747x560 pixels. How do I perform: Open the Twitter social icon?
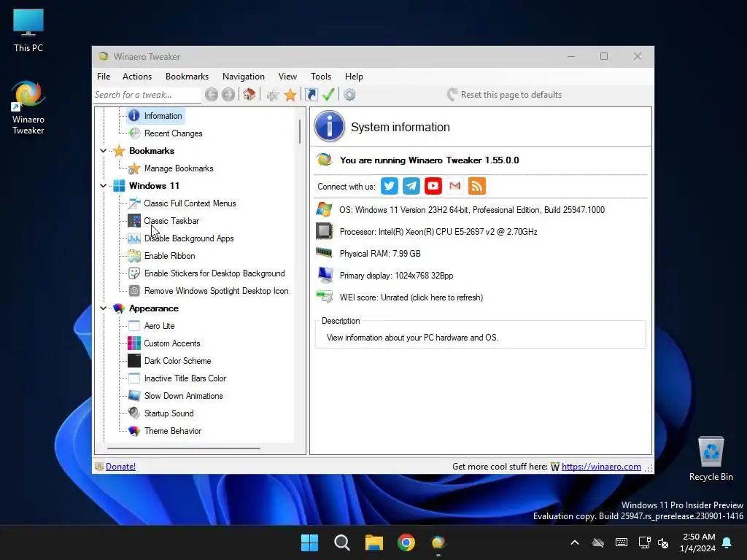pos(390,186)
